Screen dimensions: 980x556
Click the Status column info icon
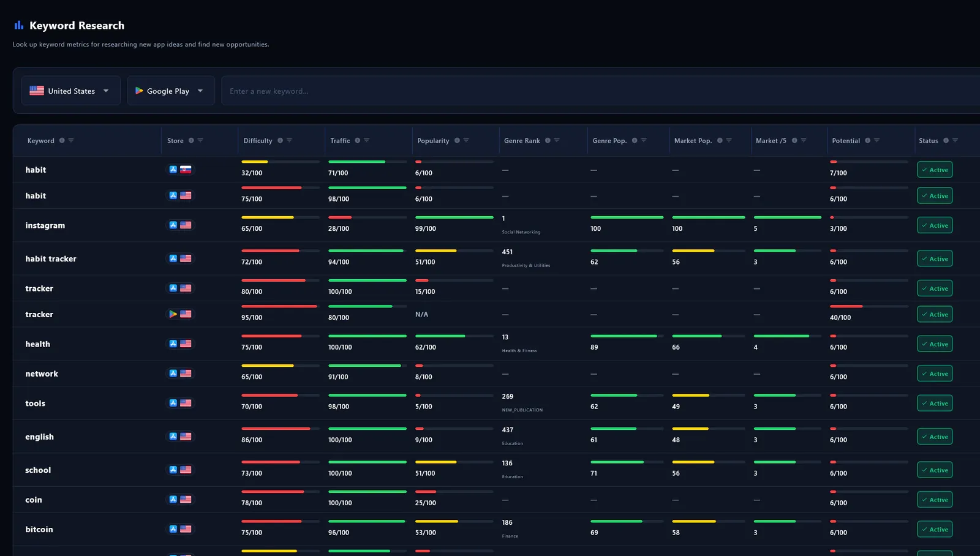click(946, 141)
